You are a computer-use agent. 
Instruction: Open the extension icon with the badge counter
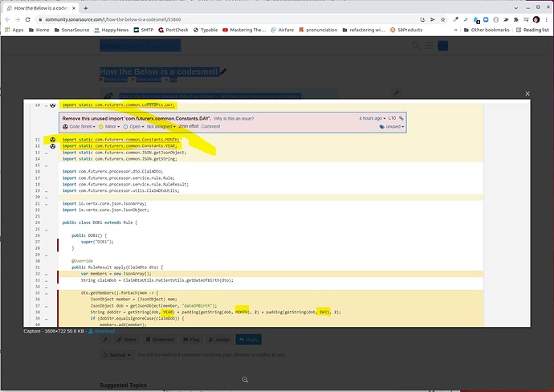click(x=476, y=20)
